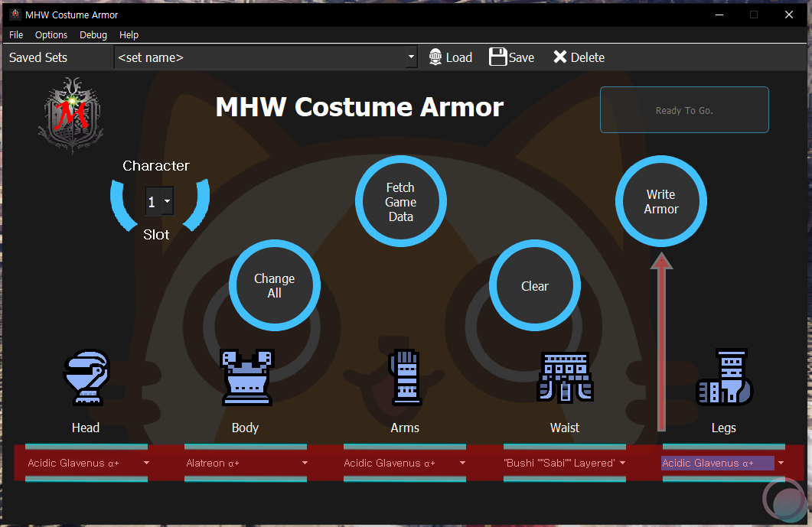Close the MHW Costume Armor window
812x527 pixels.
pyautogui.click(x=789, y=15)
